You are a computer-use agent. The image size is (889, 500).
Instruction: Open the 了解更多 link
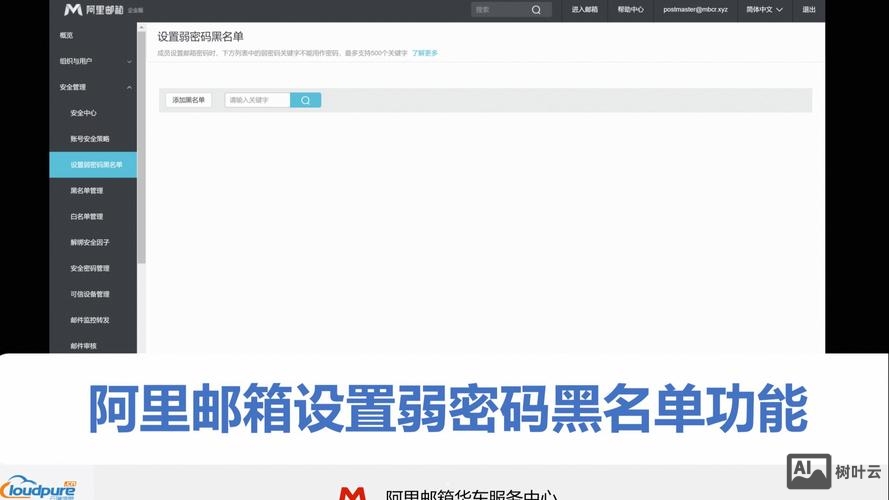(x=425, y=53)
